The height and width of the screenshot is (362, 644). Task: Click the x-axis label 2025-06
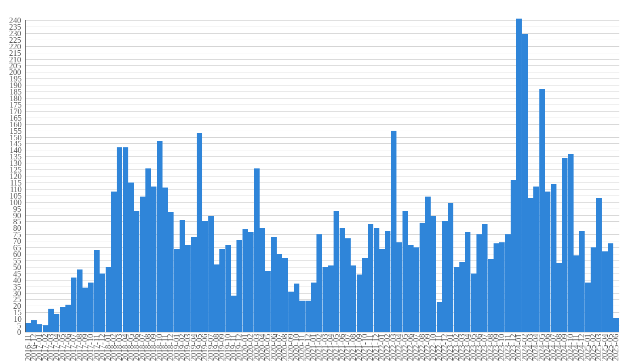(616, 347)
